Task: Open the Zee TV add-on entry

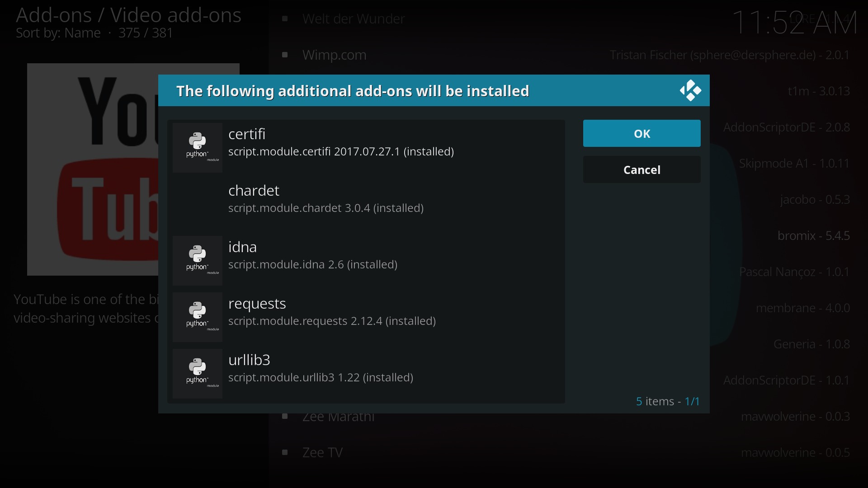Action: point(322,453)
